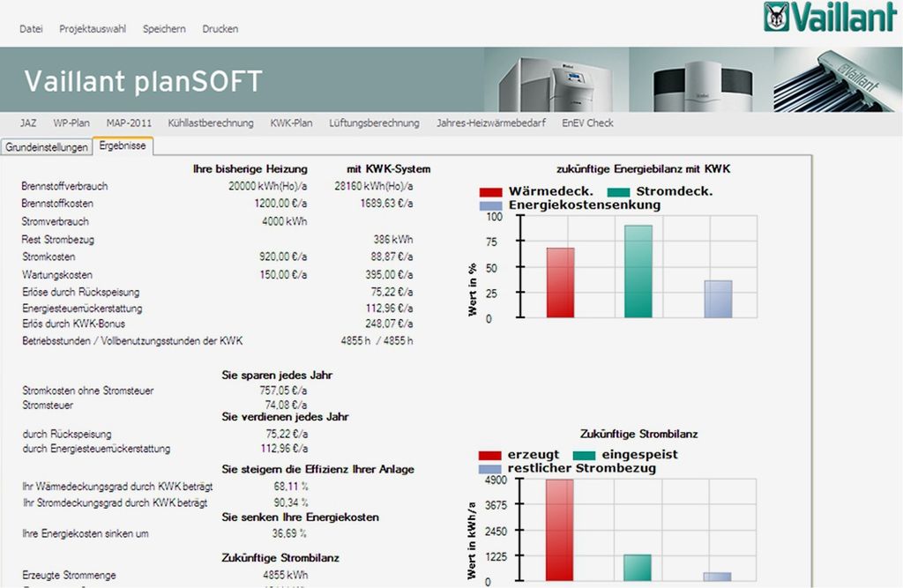Viewport: 903px width, 588px height.
Task: Click the Wartungskosten value 150,00 €/a
Action: 283,275
